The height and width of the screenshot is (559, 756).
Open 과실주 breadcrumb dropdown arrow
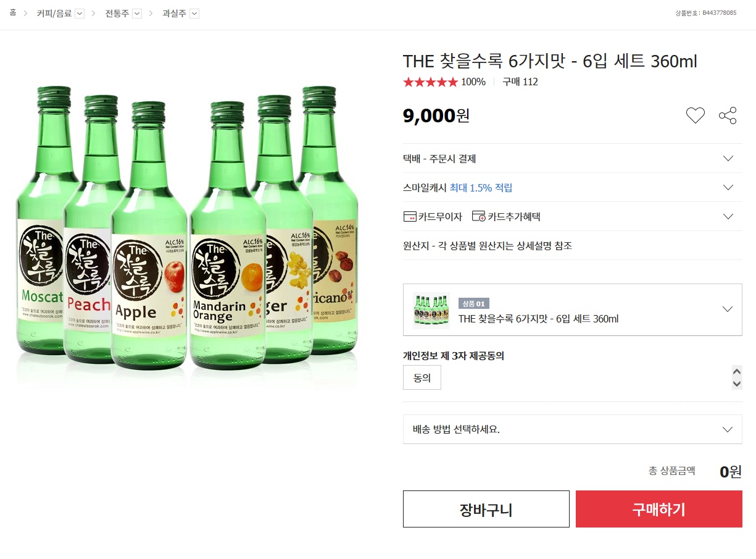[194, 14]
